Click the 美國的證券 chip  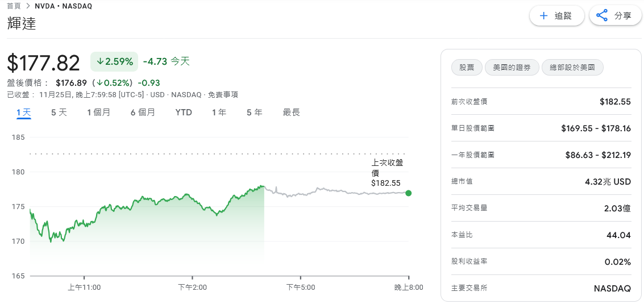[512, 68]
